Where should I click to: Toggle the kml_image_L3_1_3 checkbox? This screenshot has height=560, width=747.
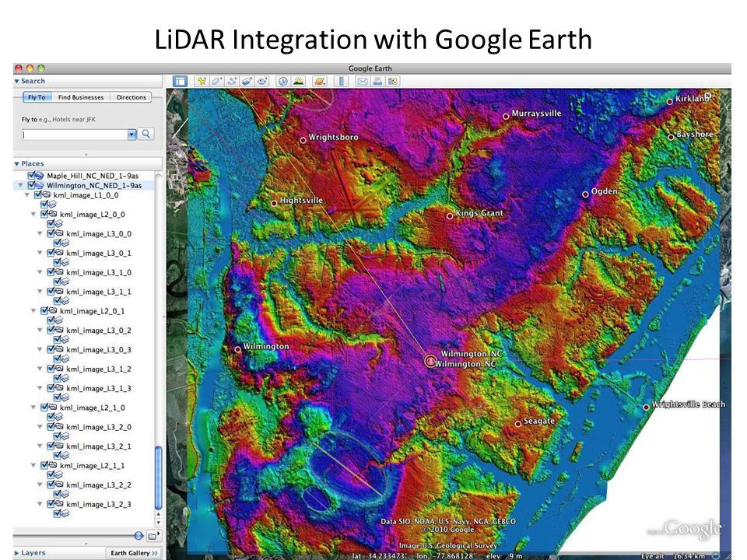coord(51,388)
